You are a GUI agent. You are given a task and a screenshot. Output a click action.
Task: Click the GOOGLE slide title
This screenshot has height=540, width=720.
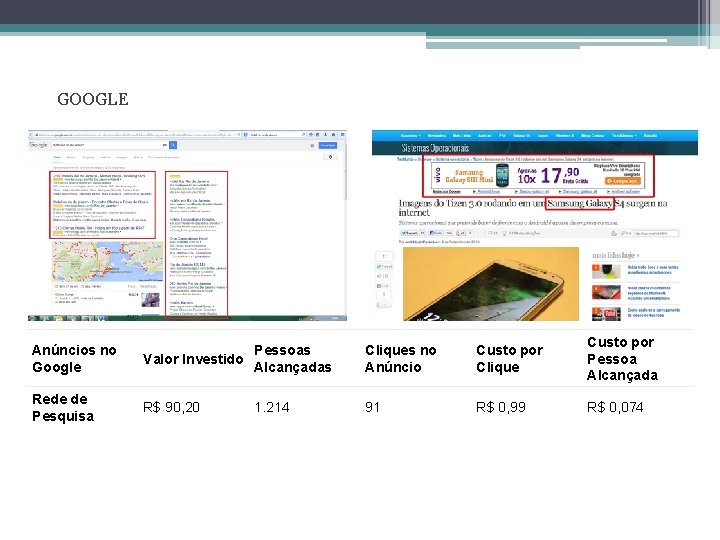pos(93,99)
